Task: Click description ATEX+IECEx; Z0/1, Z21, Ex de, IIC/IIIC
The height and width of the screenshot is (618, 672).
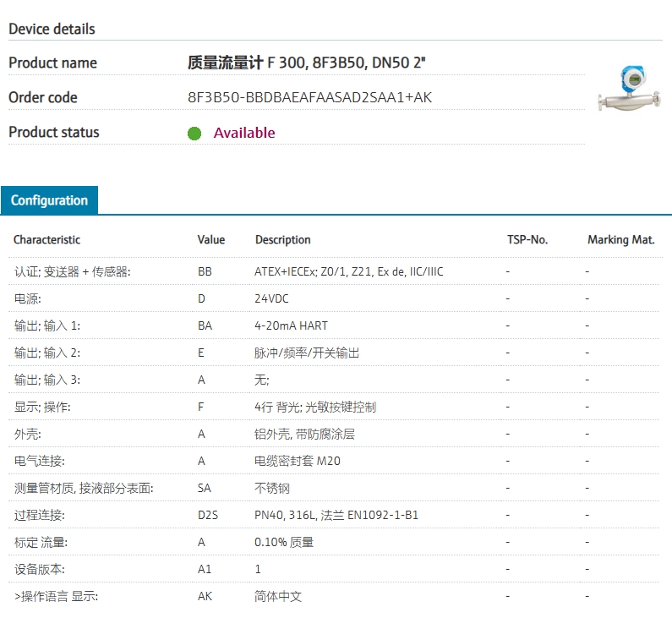Action: (349, 271)
